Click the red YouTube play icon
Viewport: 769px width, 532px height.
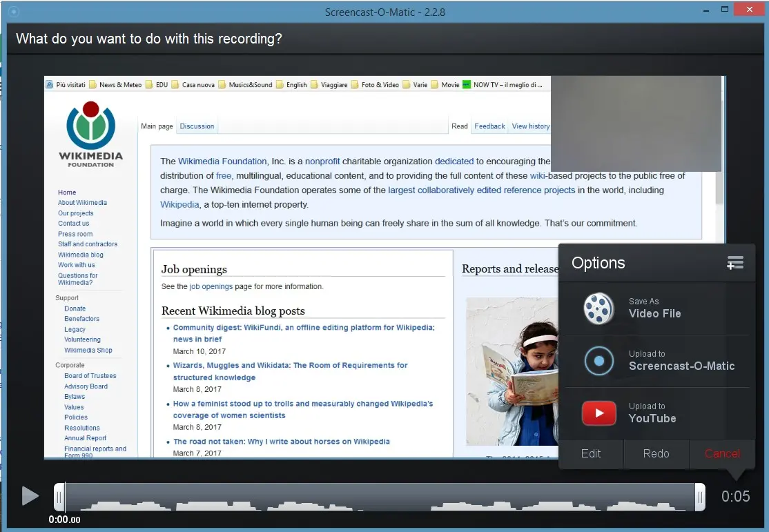tap(598, 413)
